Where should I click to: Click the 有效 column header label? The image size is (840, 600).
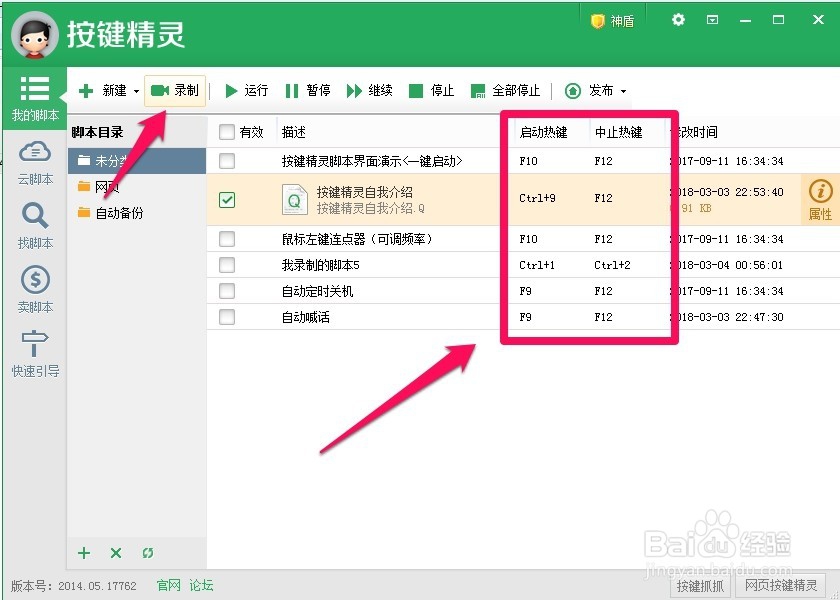pos(251,132)
